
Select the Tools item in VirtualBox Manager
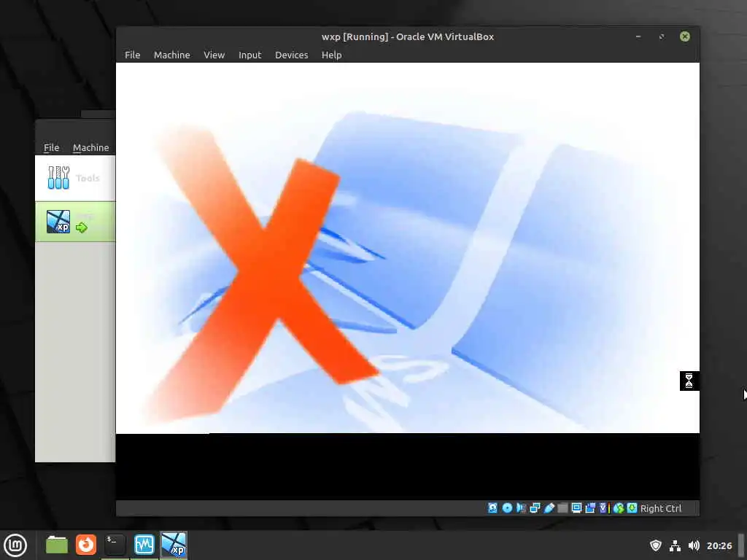75,178
